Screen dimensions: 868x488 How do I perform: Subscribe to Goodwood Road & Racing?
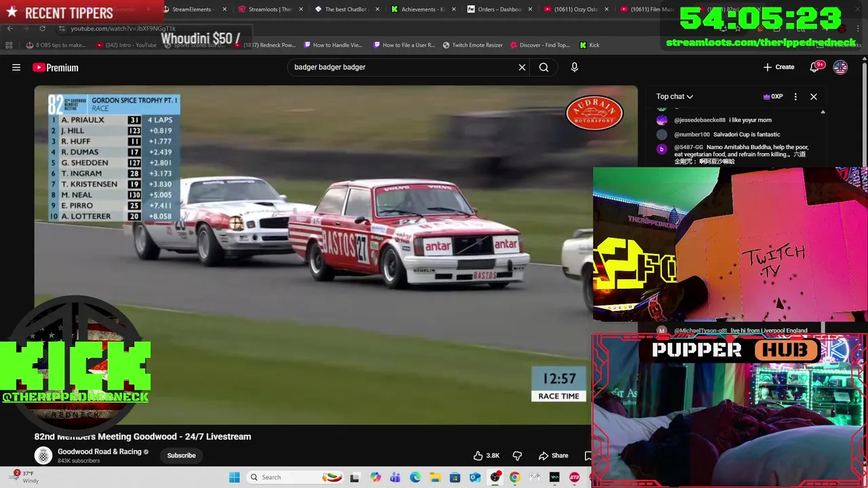181,455
